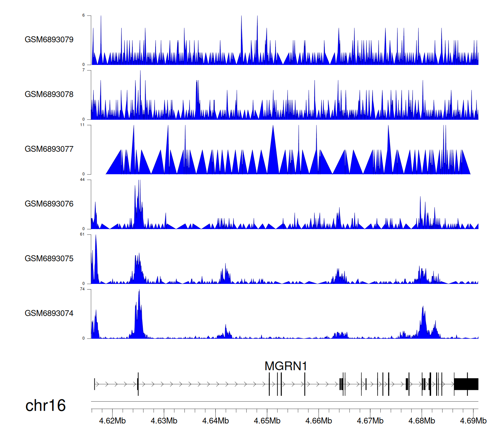Image resolution: width=504 pixels, height=444 pixels.
Task: Click the 4.66Mb axis tick label
Action: tap(319, 421)
